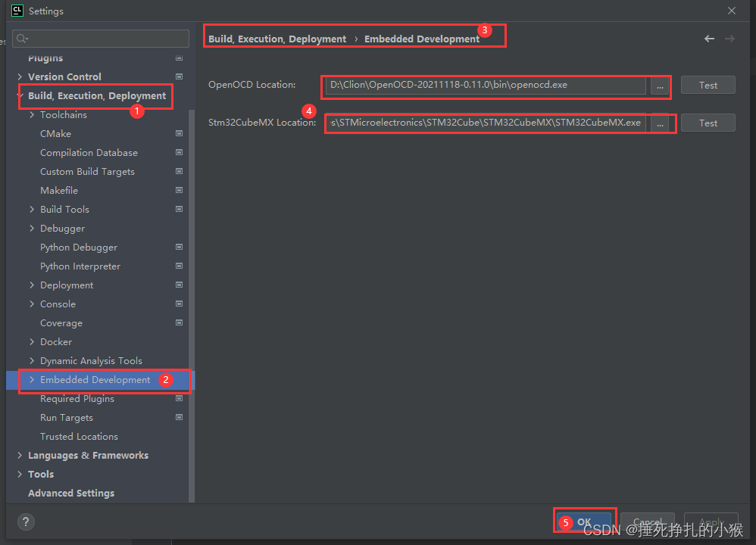Expand the Dynamic Analysis Tools node
This screenshot has width=756, height=545.
point(32,360)
